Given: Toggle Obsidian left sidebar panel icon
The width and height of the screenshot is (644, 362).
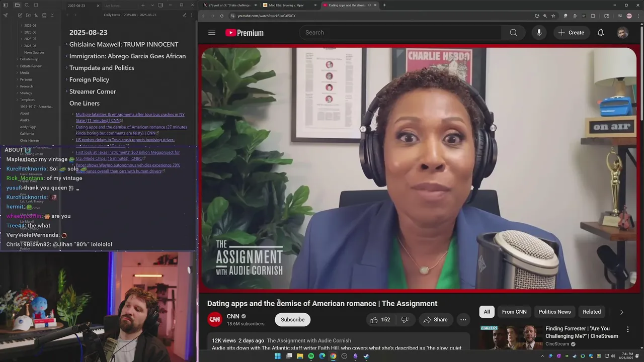Looking at the screenshot, I should tap(5, 5).
